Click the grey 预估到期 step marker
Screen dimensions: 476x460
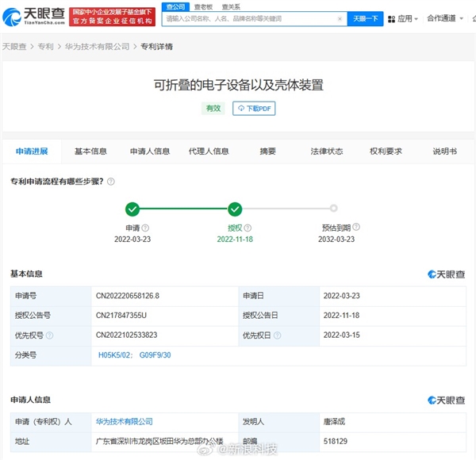point(334,208)
